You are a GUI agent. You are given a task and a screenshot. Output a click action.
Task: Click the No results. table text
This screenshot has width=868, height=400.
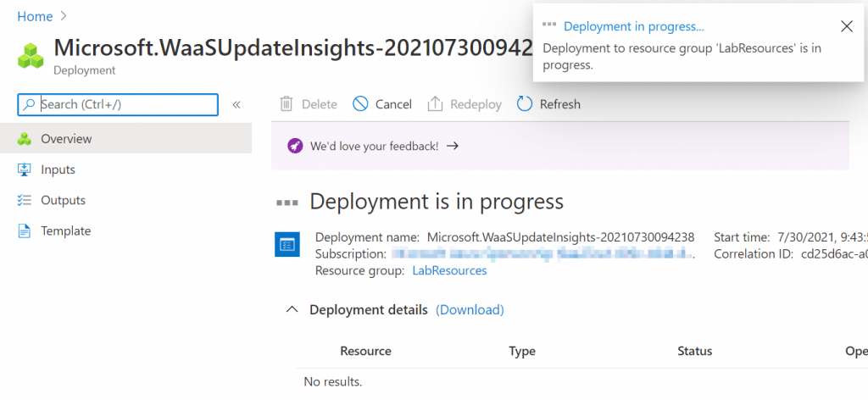[332, 381]
